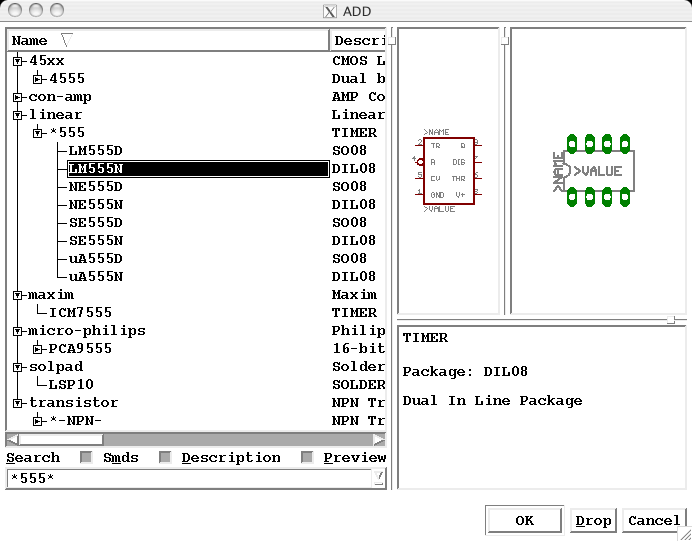
Task: Select the LM555N entry
Action: click(198, 169)
